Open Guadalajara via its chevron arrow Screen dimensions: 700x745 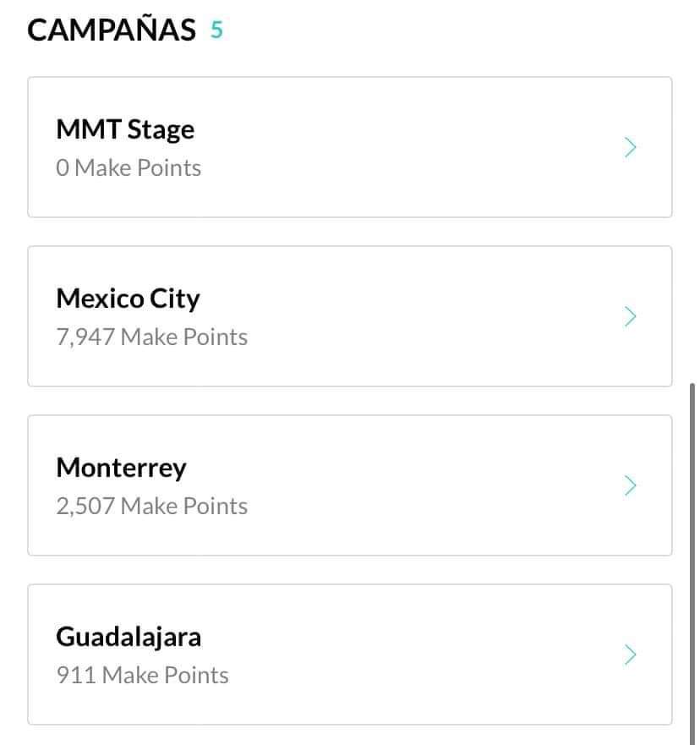click(x=630, y=655)
